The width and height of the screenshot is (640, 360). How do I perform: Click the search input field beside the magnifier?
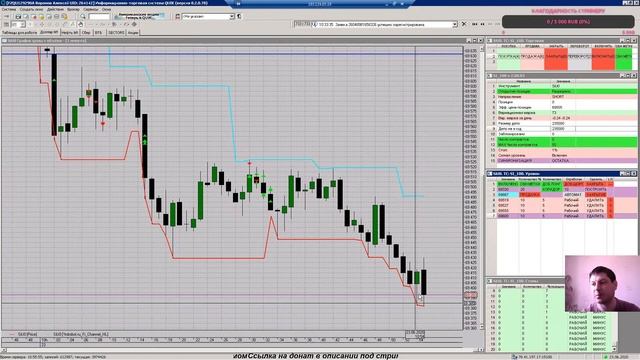[x=99, y=16]
